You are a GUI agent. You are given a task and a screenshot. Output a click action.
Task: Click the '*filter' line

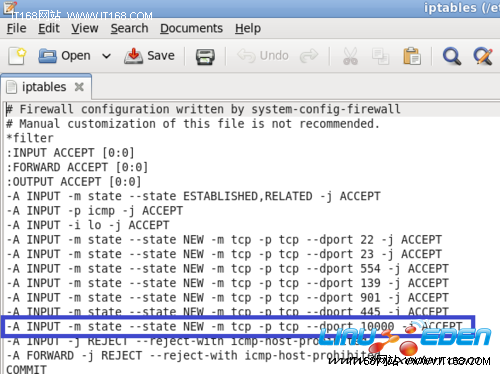pyautogui.click(x=30, y=138)
